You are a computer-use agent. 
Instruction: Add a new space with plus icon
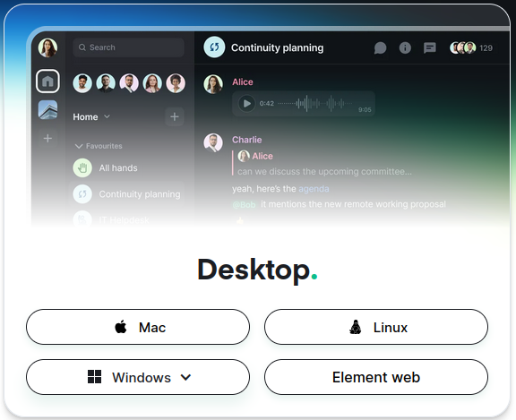point(47,138)
